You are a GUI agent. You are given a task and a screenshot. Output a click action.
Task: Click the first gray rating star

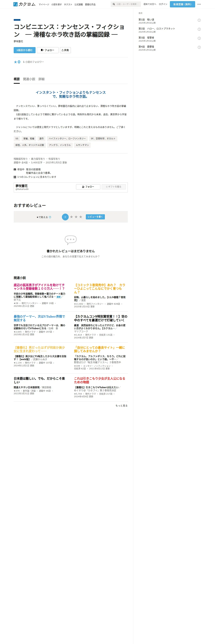coord(72,217)
